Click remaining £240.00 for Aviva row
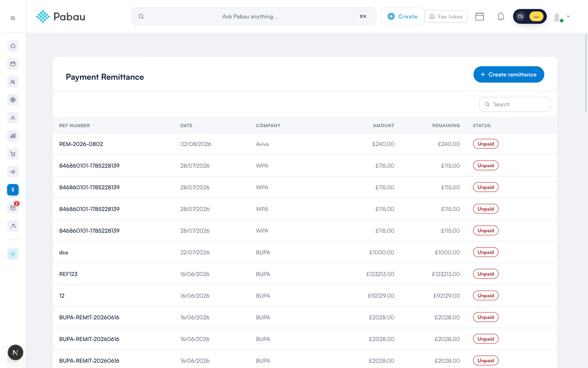Image resolution: width=588 pixels, height=368 pixels. coord(449,144)
